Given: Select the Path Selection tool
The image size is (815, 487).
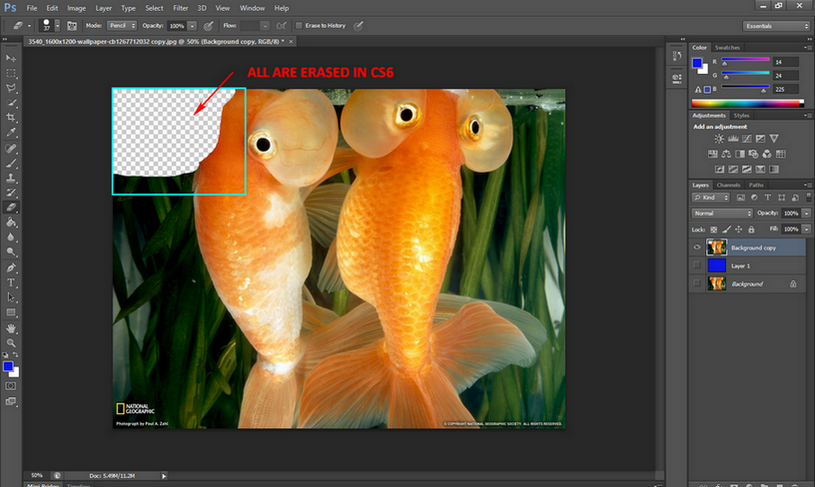Looking at the screenshot, I should (x=11, y=297).
